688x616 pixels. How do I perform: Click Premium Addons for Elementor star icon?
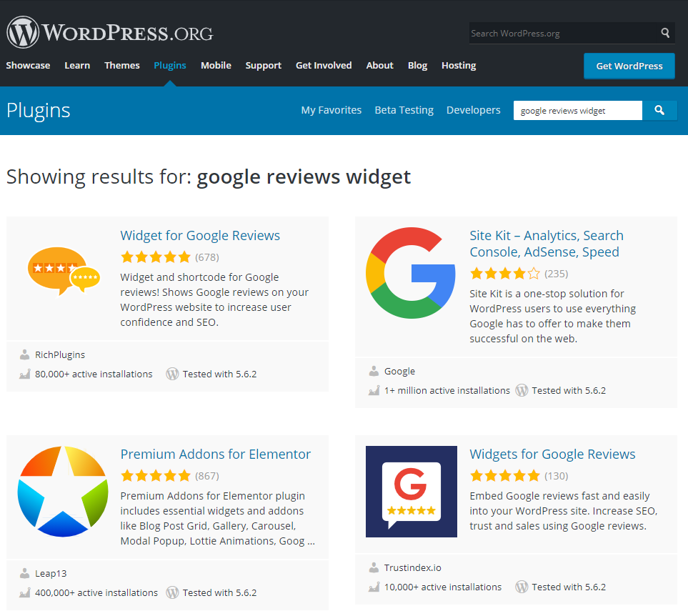[64, 491]
